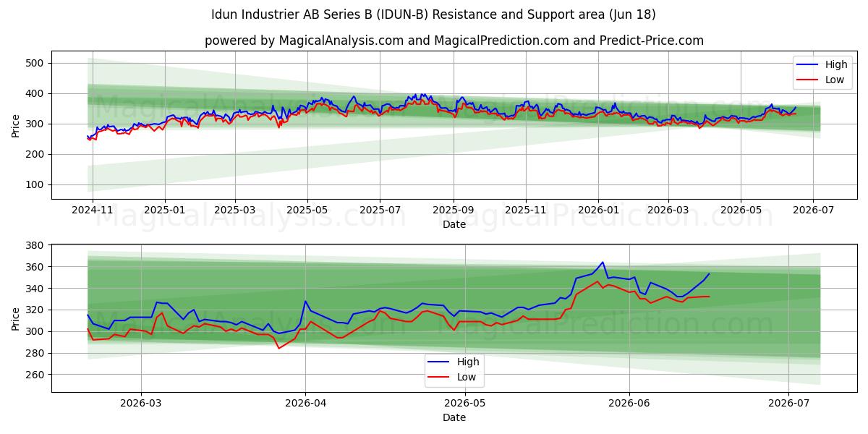Click the bottom chart 'Price' axis label
The image size is (868, 434).
click(16, 318)
